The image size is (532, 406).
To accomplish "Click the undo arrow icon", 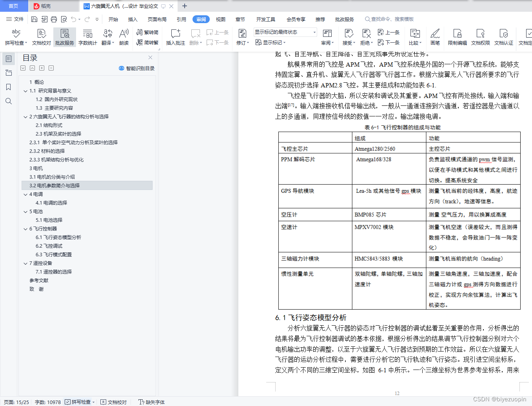I will (73, 19).
